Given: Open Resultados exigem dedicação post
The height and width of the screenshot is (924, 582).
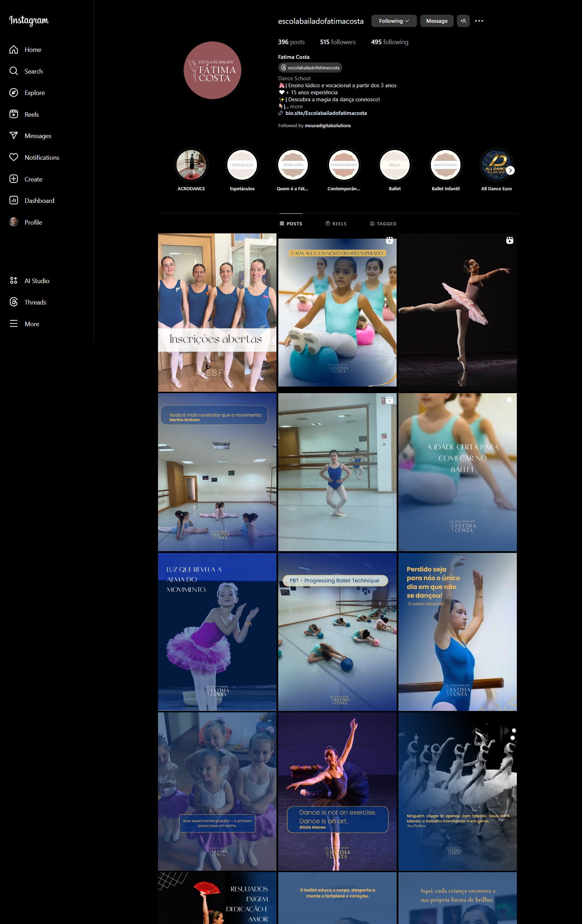Looking at the screenshot, I should 217,898.
